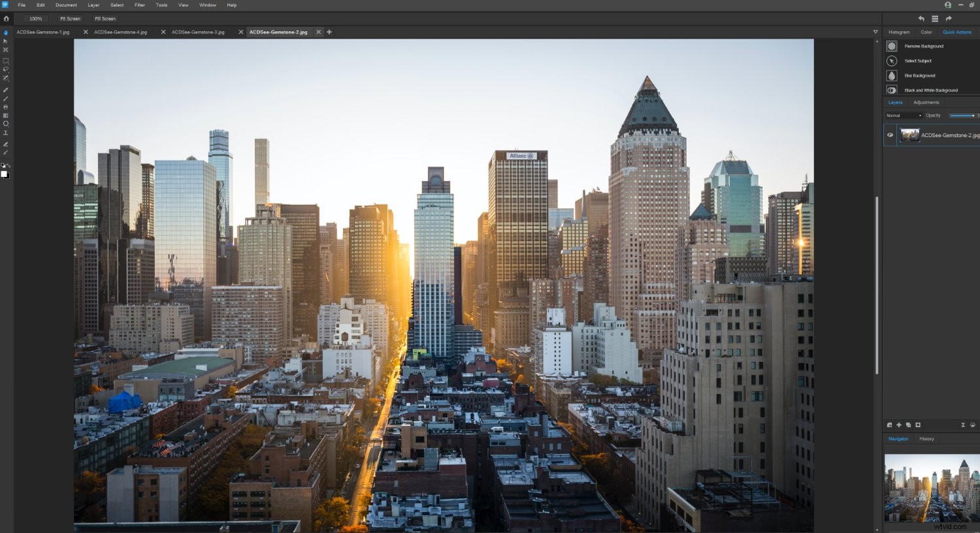Switch to the History panel
The width and height of the screenshot is (980, 533).
pos(926,438)
